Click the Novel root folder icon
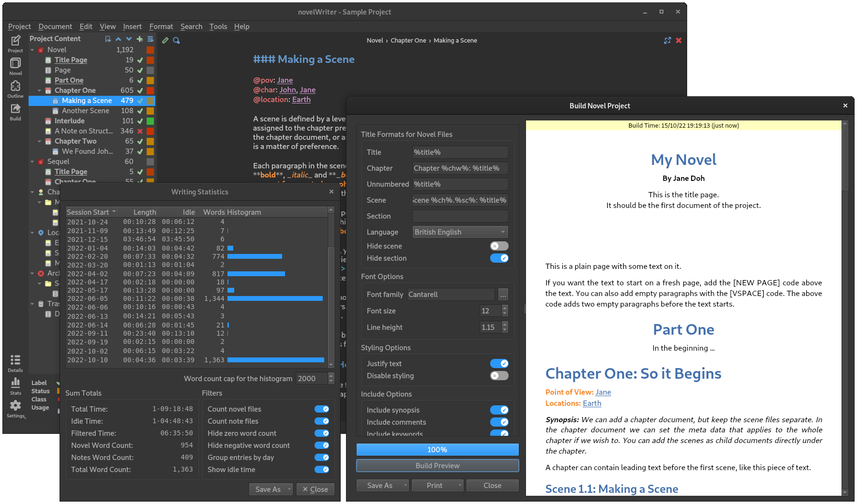This screenshot has width=857, height=504. (x=41, y=50)
